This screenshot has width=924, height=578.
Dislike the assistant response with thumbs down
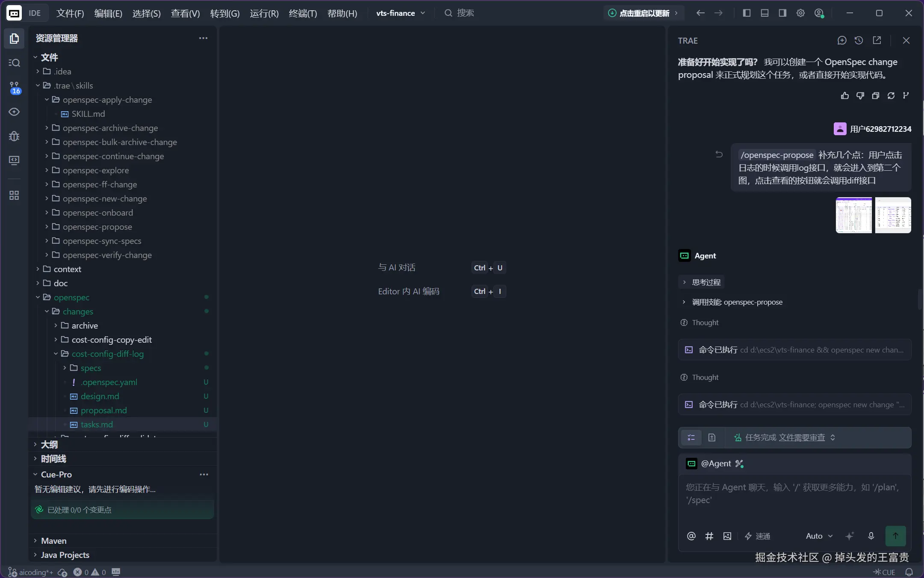tap(860, 95)
